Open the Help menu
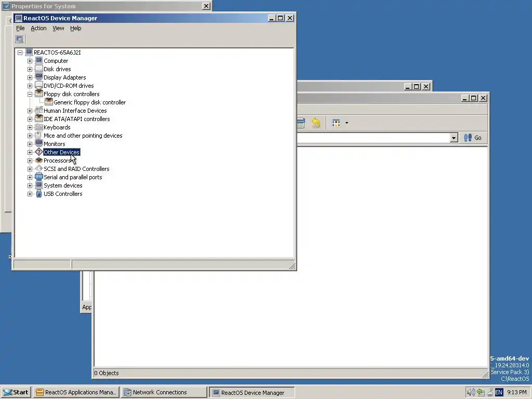 coord(76,28)
